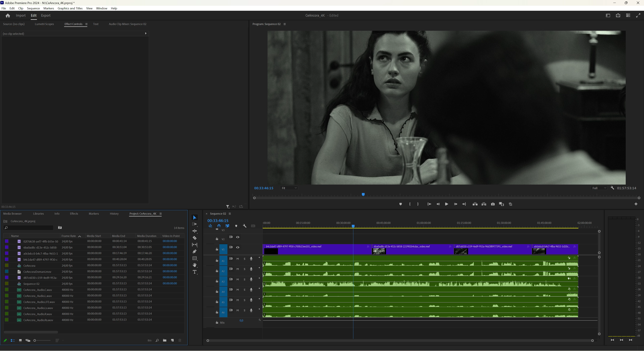Click the Export workspace button
The height and width of the screenshot is (351, 644).
tap(45, 15)
